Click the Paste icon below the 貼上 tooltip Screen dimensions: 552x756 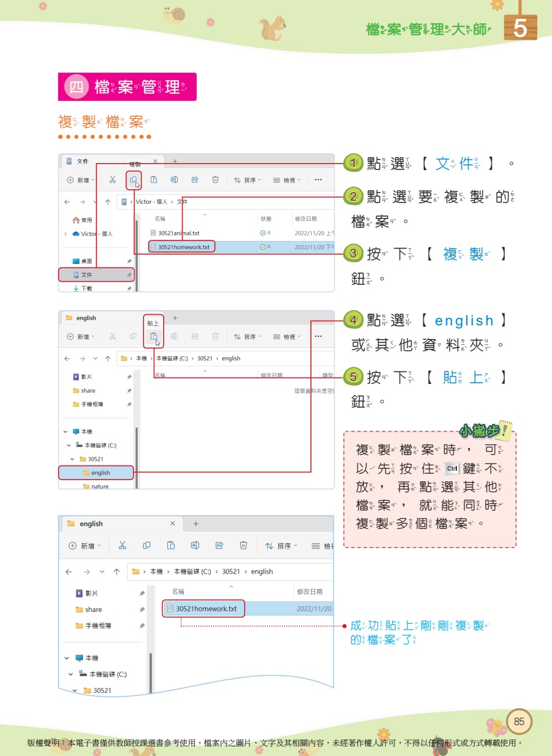tap(153, 337)
